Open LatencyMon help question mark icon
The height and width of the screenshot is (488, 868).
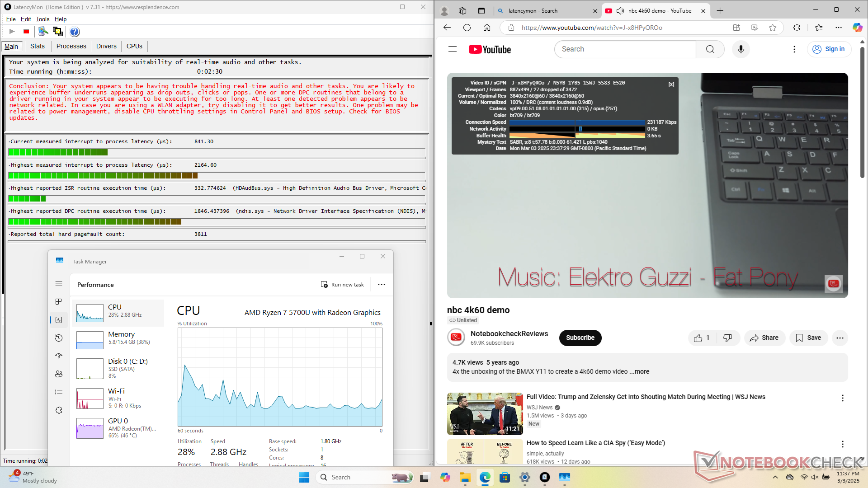click(x=75, y=31)
